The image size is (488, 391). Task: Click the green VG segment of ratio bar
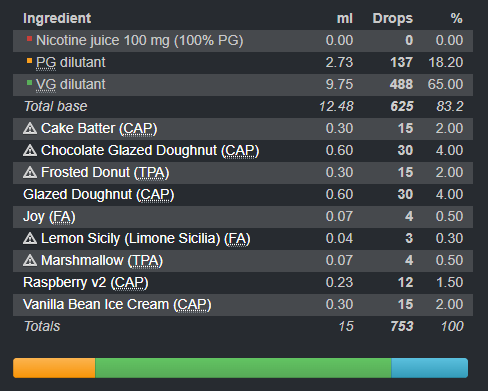pyautogui.click(x=243, y=368)
